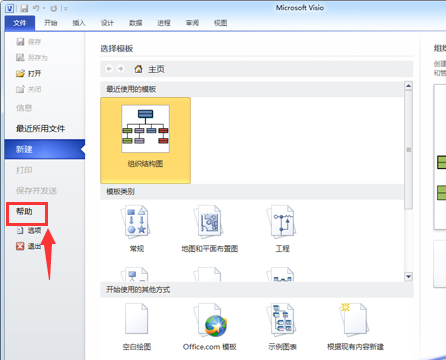Switch to the 设计 ribbon tab

point(107,23)
